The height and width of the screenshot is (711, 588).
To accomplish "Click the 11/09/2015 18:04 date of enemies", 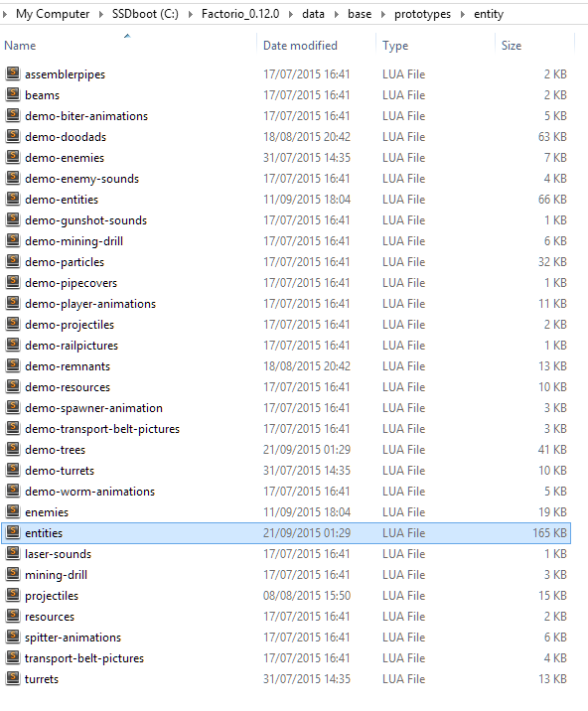I will pos(307,512).
